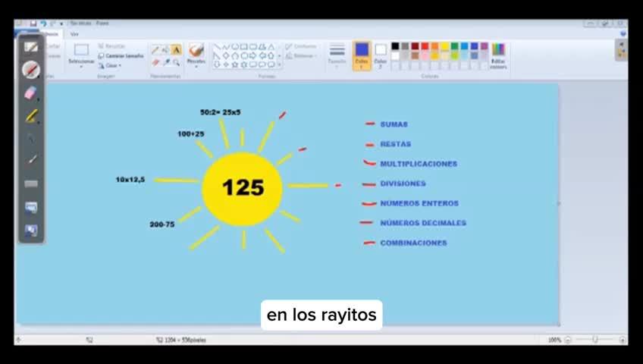Select the Magnifier tool in Herramientas
This screenshot has width=643, height=364.
point(176,62)
